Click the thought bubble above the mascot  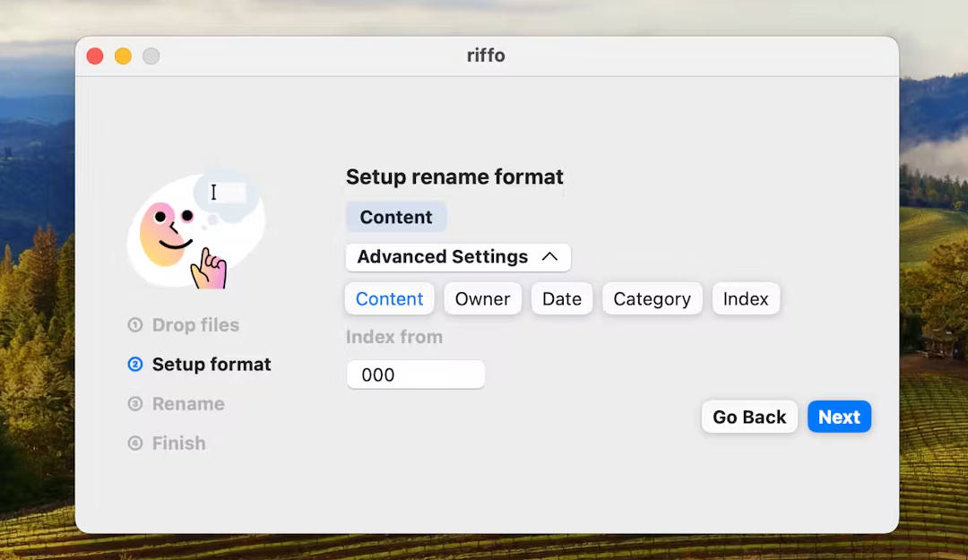(x=224, y=193)
